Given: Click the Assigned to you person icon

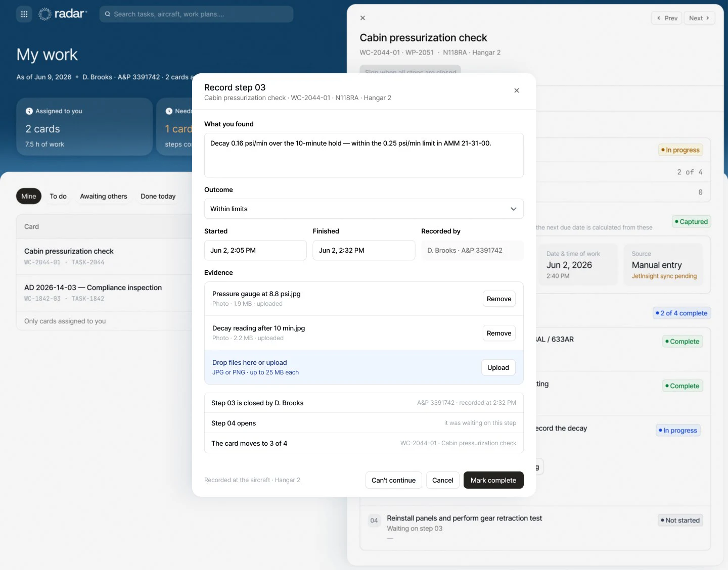Looking at the screenshot, I should point(29,111).
